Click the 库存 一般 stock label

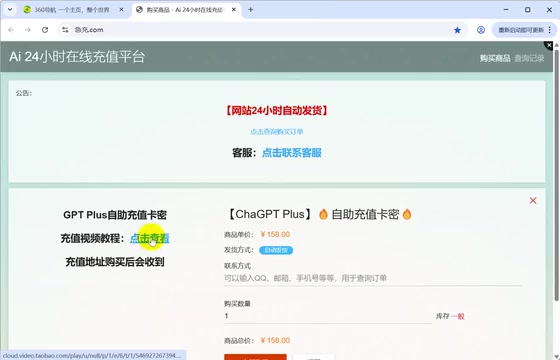tap(450, 316)
